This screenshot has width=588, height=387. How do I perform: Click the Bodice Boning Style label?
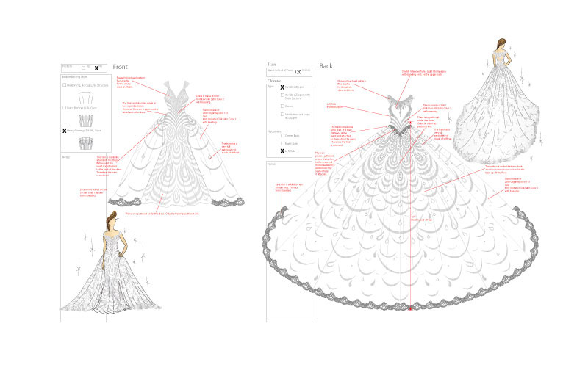[x=75, y=77]
